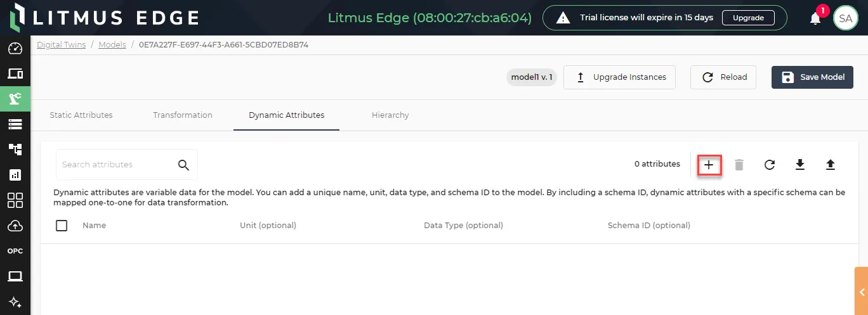Click the Schema ID (optional) column header
Image resolution: width=868 pixels, height=315 pixels.
[x=649, y=226]
